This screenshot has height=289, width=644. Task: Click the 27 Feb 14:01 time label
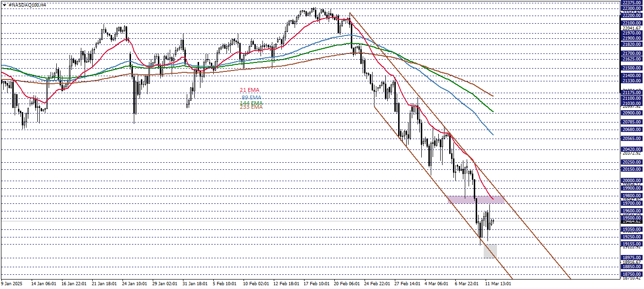point(407,284)
